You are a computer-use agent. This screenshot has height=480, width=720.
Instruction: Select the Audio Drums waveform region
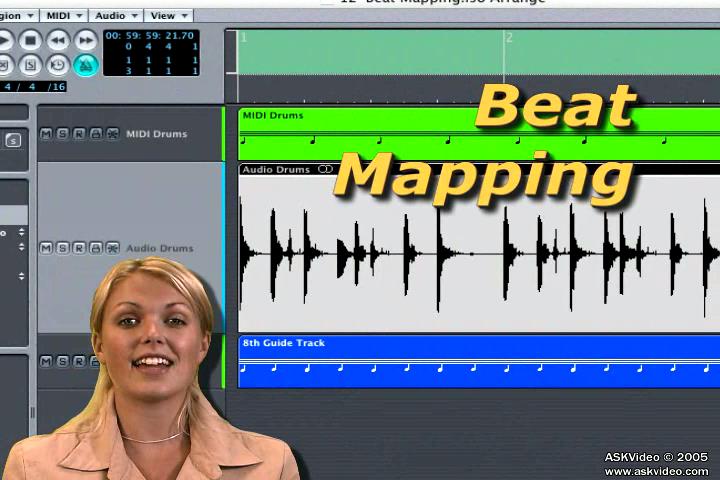point(479,248)
